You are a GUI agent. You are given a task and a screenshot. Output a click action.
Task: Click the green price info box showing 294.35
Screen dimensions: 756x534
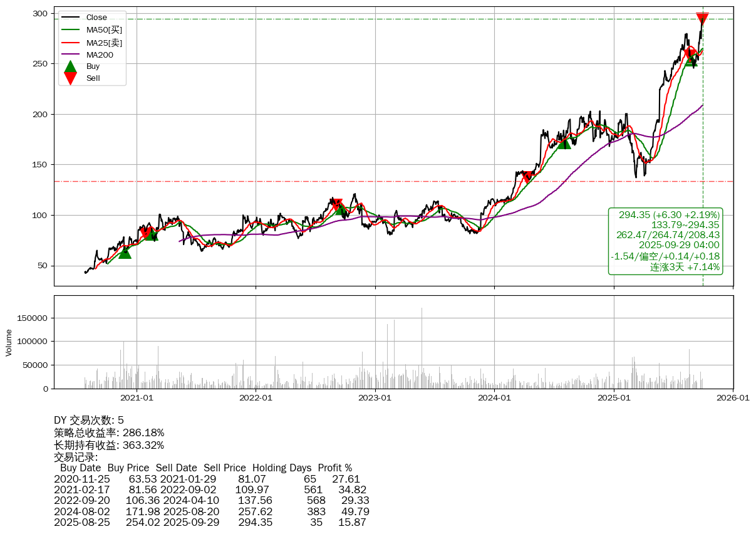click(665, 241)
